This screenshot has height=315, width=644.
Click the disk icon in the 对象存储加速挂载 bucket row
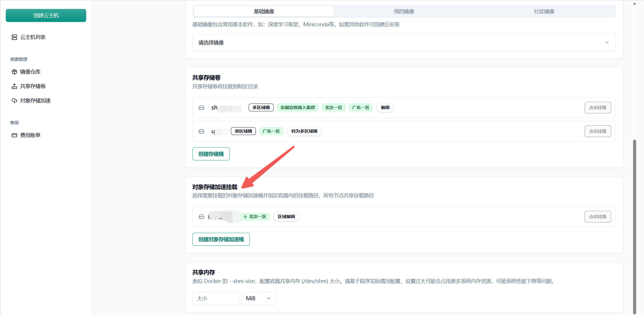pos(201,217)
